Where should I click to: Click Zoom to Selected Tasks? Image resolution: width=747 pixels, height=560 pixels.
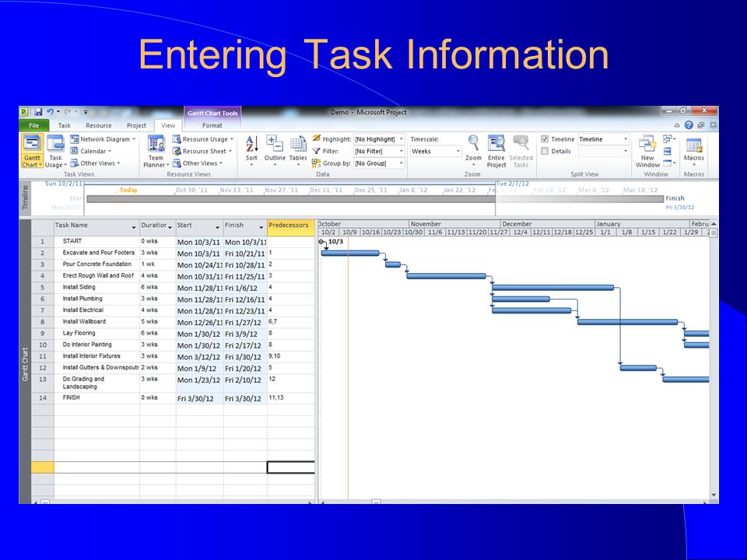point(521,150)
